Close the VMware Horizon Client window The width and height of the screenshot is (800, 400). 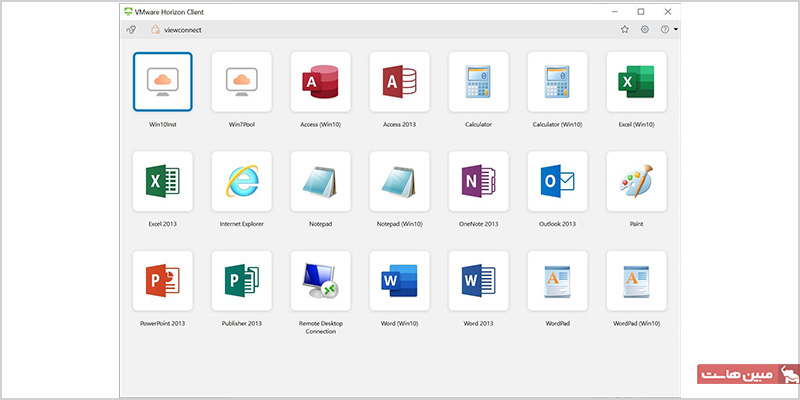667,11
